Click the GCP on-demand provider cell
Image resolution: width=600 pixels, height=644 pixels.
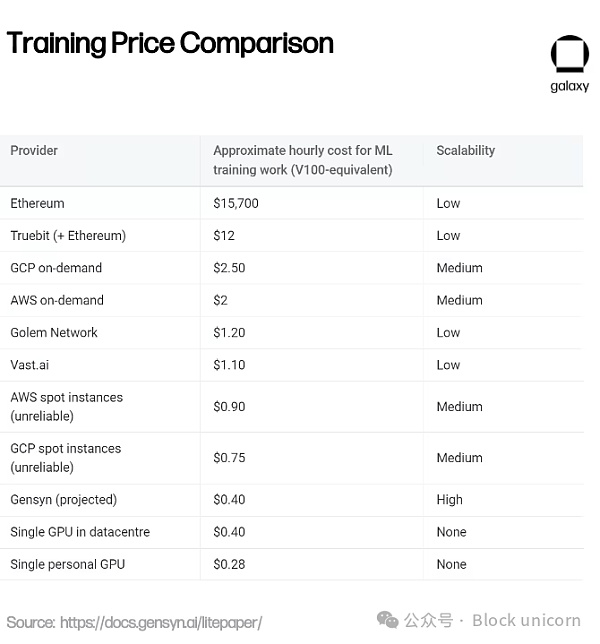point(56,268)
